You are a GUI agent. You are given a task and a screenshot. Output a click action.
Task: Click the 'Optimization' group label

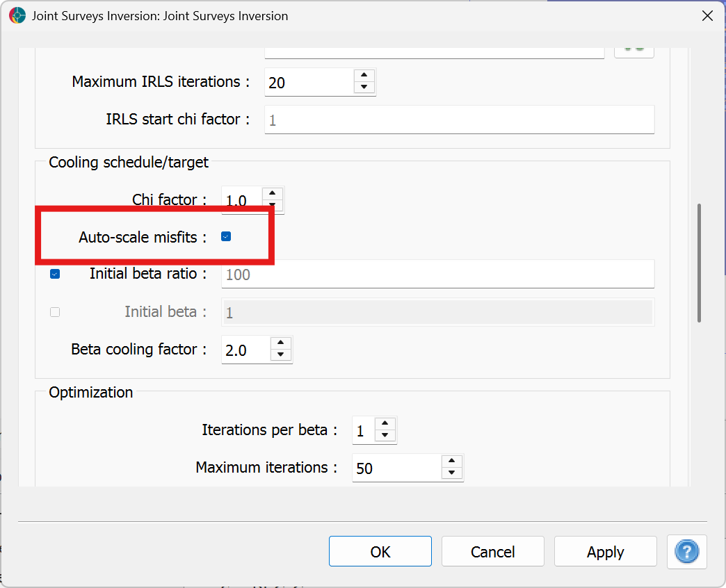click(90, 392)
